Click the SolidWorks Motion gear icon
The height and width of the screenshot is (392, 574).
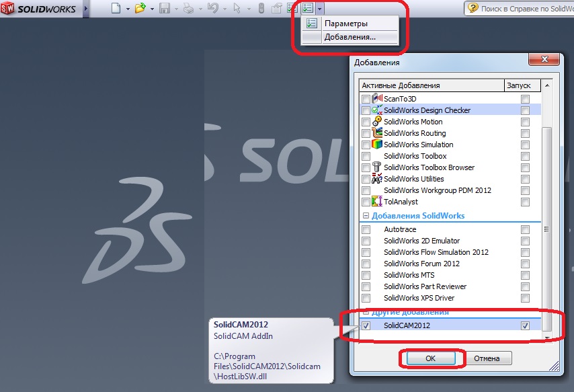pyautogui.click(x=377, y=121)
